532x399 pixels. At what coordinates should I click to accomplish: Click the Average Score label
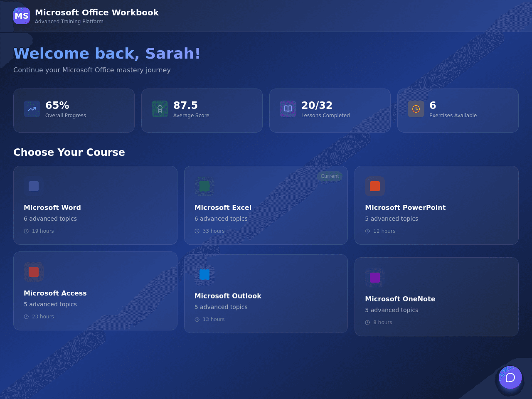[191, 116]
